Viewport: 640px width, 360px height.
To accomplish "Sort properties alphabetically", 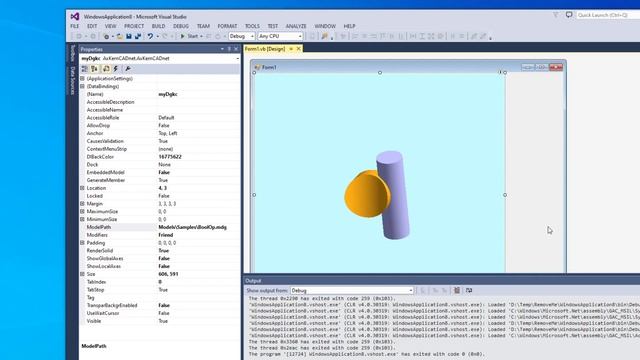I will point(94,69).
